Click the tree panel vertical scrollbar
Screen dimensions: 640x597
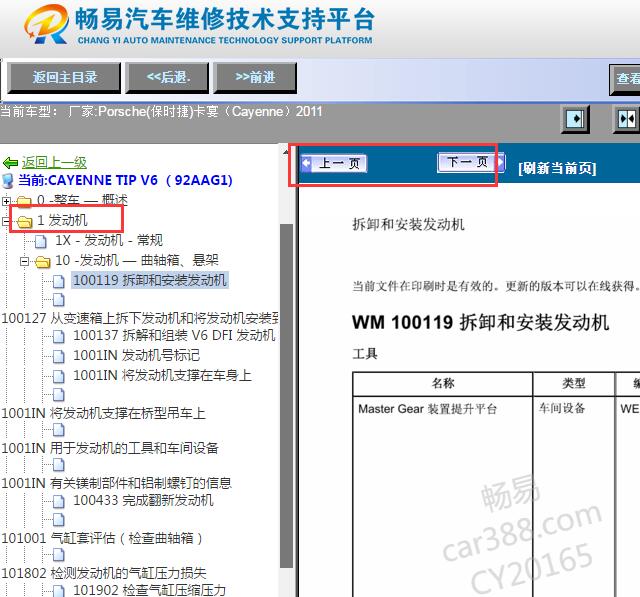pos(287,396)
